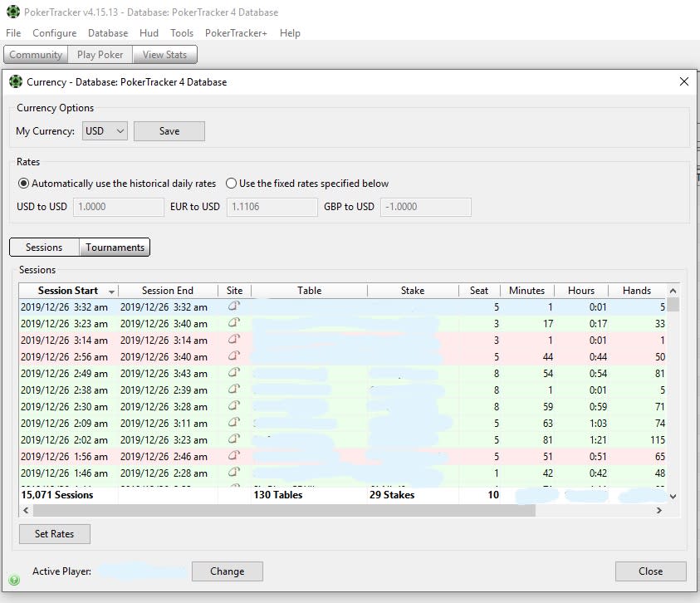Switch to the Play Poker tab

pyautogui.click(x=100, y=55)
